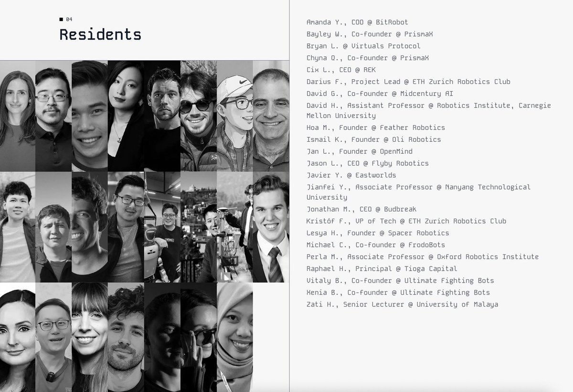
Task: Click the cartoon avatar photo with white cap
Action: pos(234,116)
